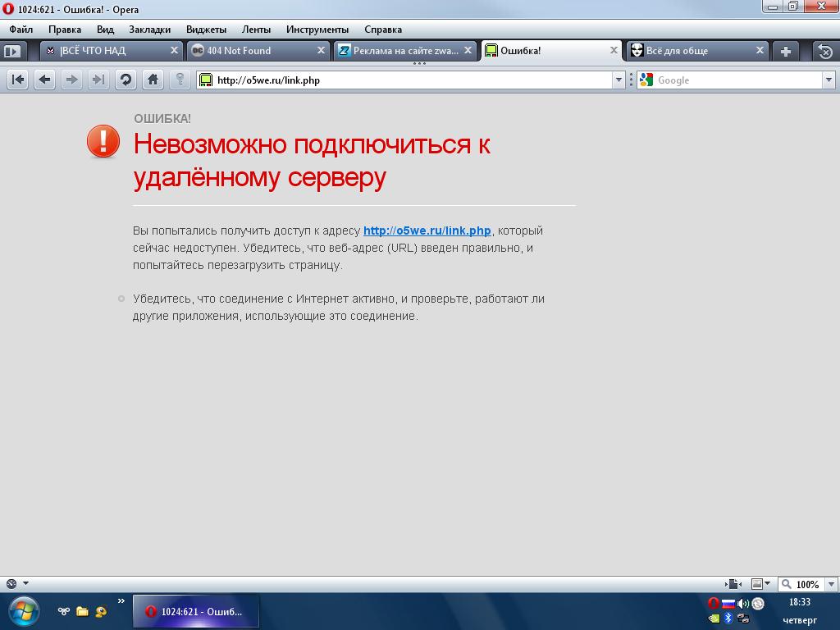Expand the Google search engine dropdown
840x630 pixels.
(829, 80)
